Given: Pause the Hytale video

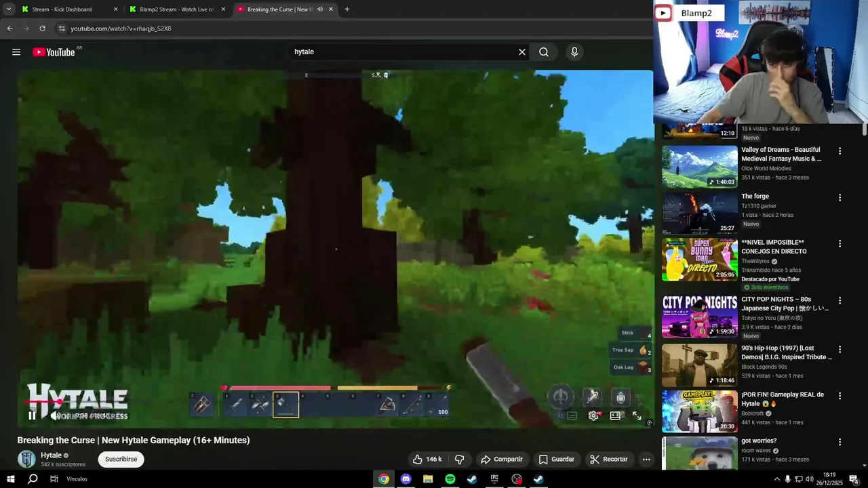Looking at the screenshot, I should pyautogui.click(x=32, y=415).
